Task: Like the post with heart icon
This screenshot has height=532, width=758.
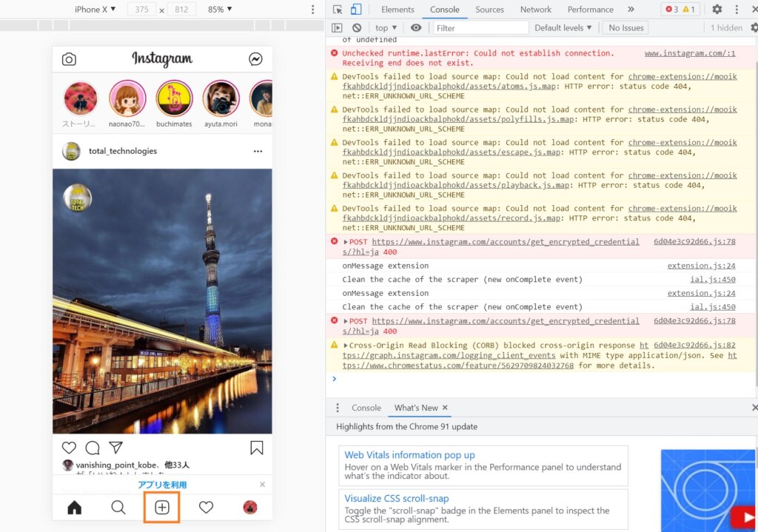Action: tap(69, 448)
